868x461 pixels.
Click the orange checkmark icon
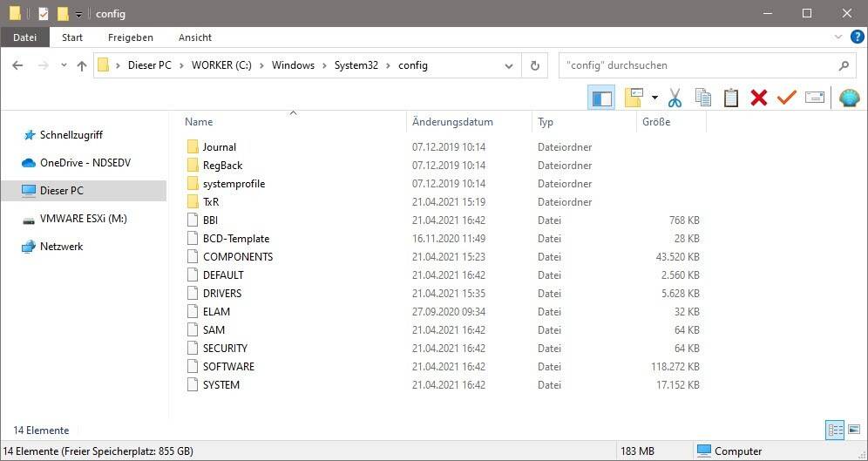pos(786,98)
